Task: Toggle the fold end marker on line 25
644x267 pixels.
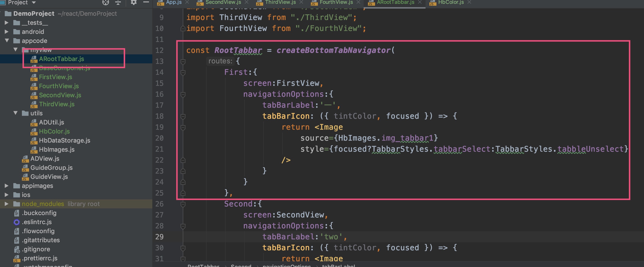Action: [x=183, y=193]
